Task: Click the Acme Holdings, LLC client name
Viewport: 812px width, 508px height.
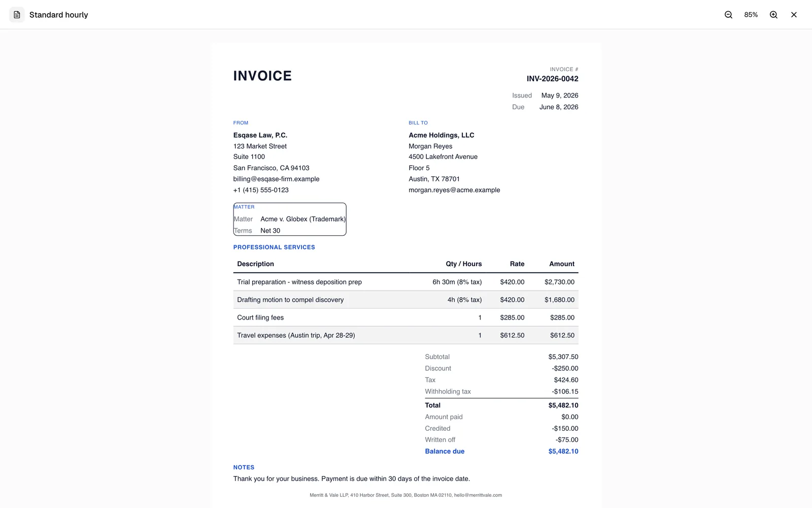Action: tap(442, 135)
